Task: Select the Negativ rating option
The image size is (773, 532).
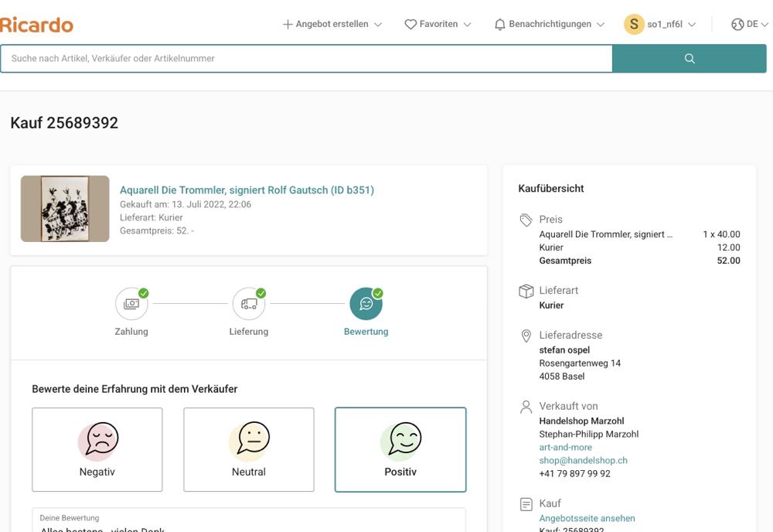Action: tap(97, 449)
